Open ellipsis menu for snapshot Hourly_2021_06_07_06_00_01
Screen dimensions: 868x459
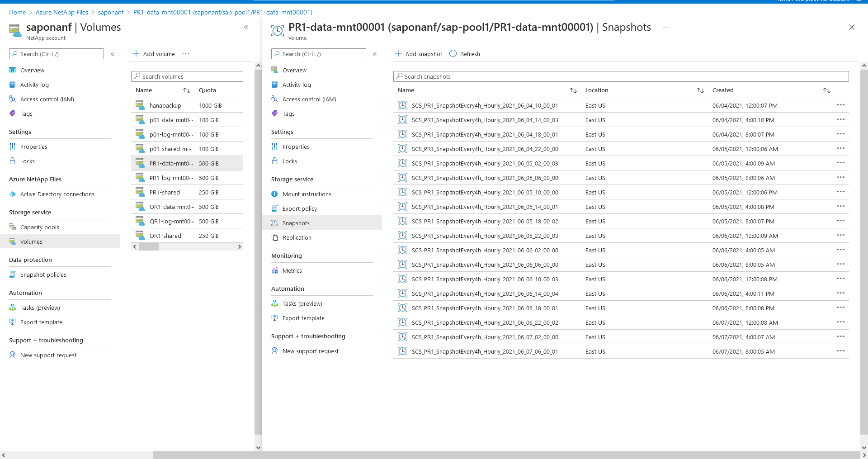point(840,351)
